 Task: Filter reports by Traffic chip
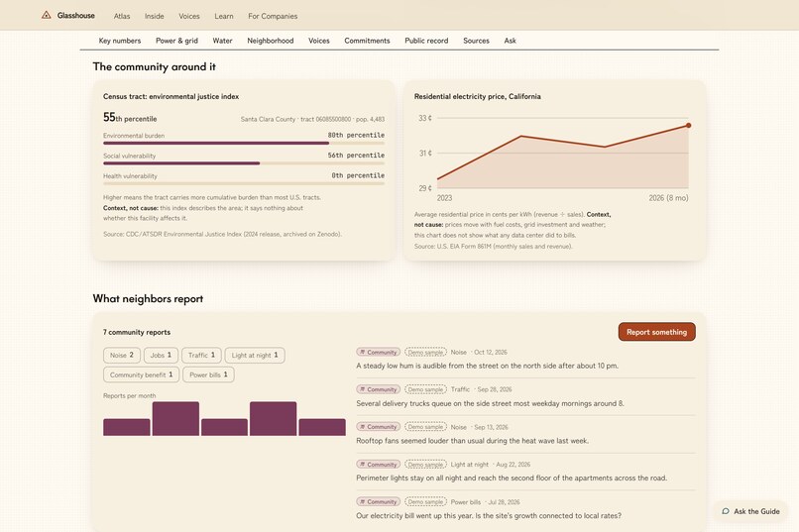tap(201, 355)
